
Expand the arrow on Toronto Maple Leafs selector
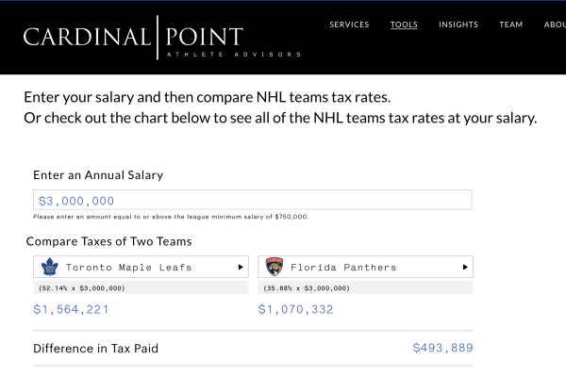(x=240, y=268)
